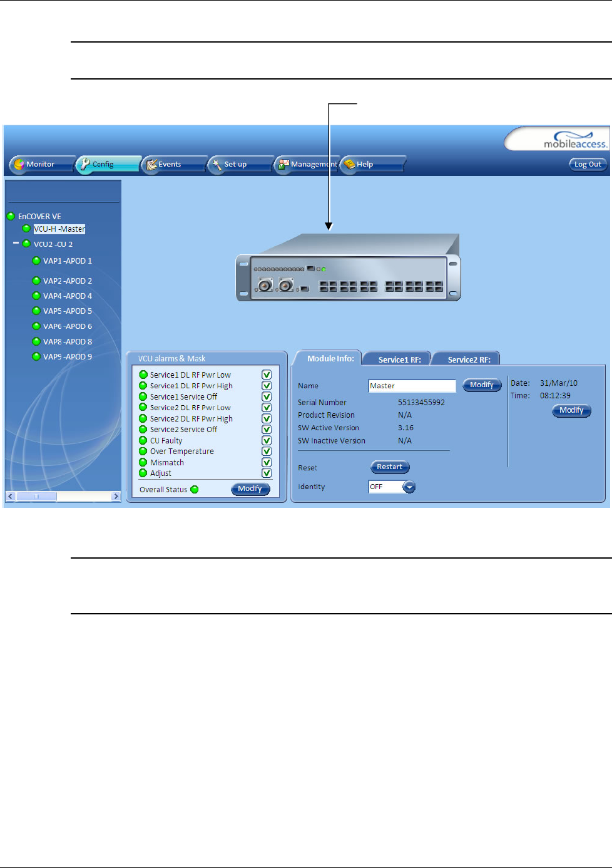Viewport: 612px width, 868px height.
Task: Click green status icon of EnCOVER VE
Action: pyautogui.click(x=11, y=216)
